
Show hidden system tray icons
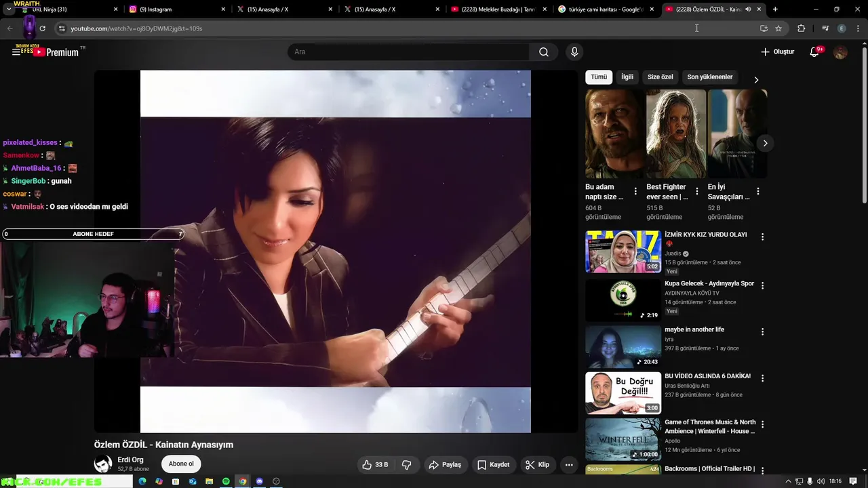[x=788, y=481]
